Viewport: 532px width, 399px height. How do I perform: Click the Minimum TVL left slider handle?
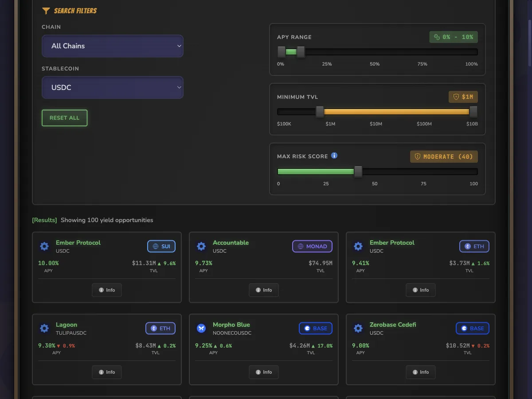(320, 112)
